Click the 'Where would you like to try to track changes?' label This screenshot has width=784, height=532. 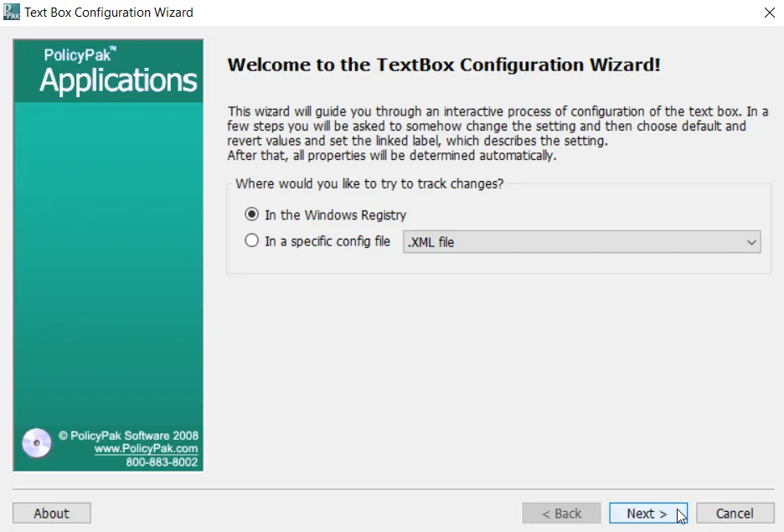tap(369, 184)
